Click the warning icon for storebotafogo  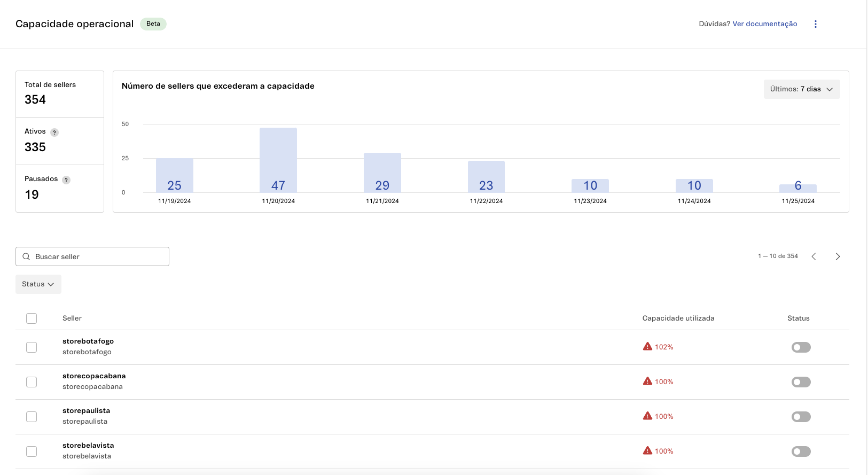(x=647, y=347)
